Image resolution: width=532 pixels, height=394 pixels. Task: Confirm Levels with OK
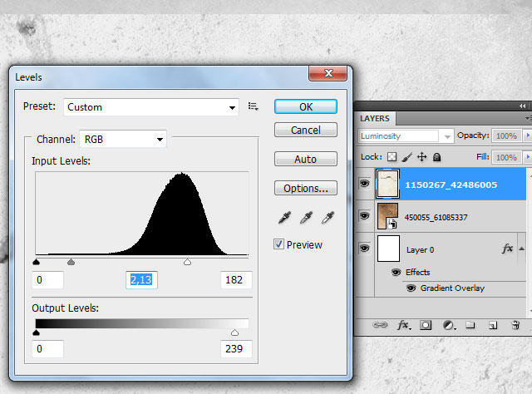(x=306, y=107)
